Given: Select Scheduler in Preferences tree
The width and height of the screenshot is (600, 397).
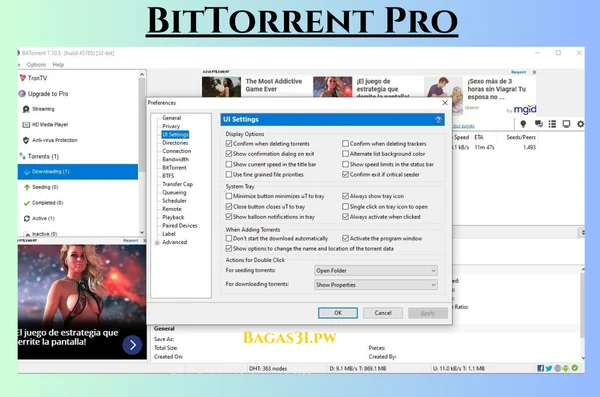Looking at the screenshot, I should coord(174,201).
